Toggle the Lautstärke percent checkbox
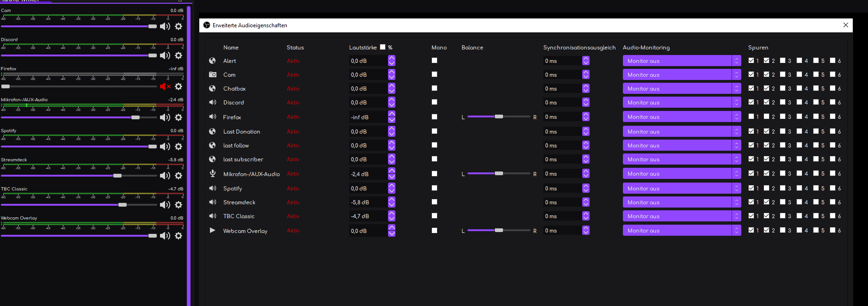The width and height of the screenshot is (868, 306). [x=382, y=47]
